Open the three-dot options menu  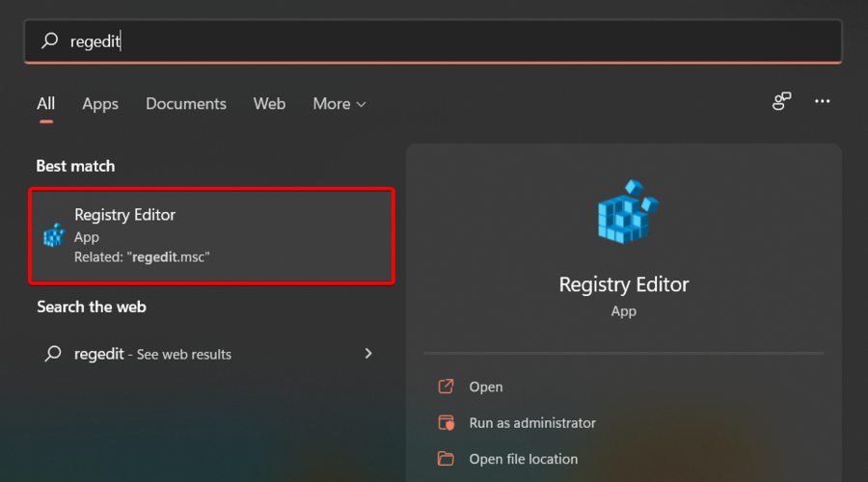tap(822, 101)
